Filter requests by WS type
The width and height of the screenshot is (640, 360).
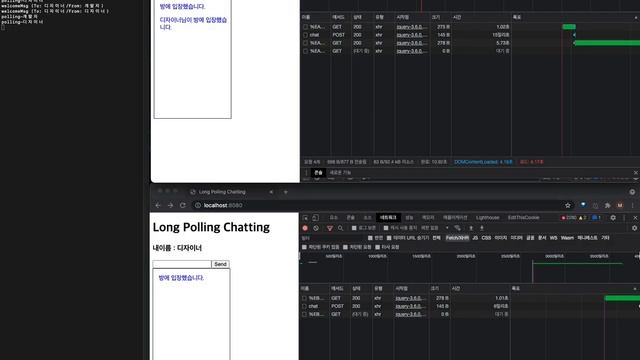pyautogui.click(x=553, y=238)
